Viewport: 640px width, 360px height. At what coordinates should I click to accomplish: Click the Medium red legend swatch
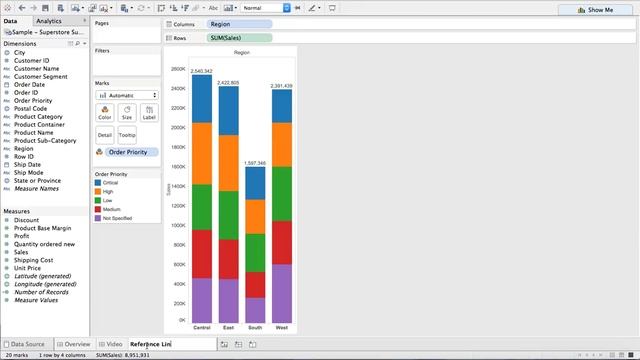tap(98, 209)
